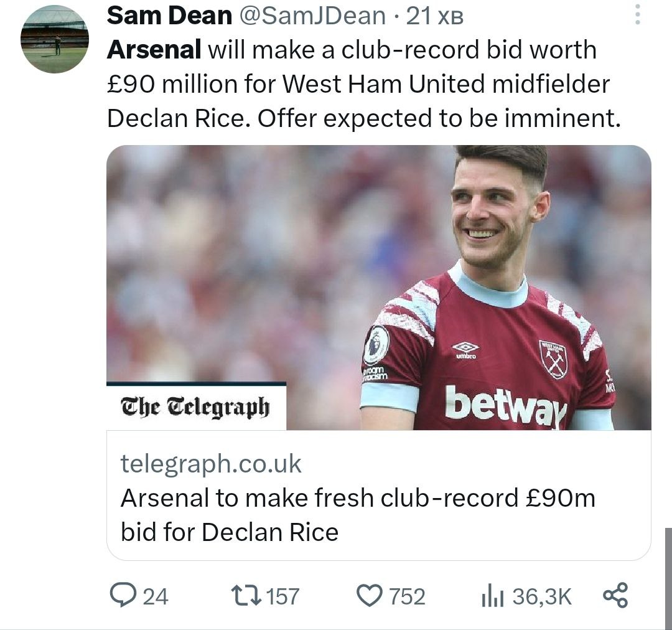Open Sam Dean's round profile avatar
Screen dimensions: 672x630
click(55, 39)
